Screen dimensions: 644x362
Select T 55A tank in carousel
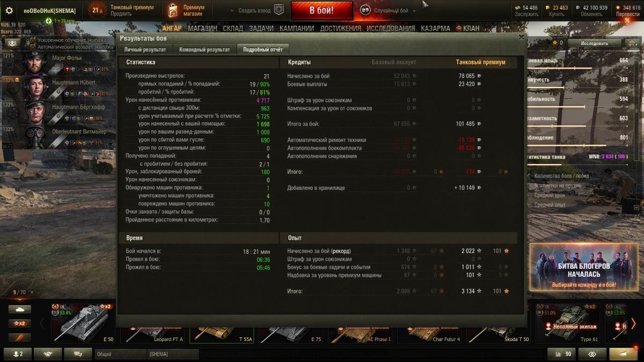[222, 335]
